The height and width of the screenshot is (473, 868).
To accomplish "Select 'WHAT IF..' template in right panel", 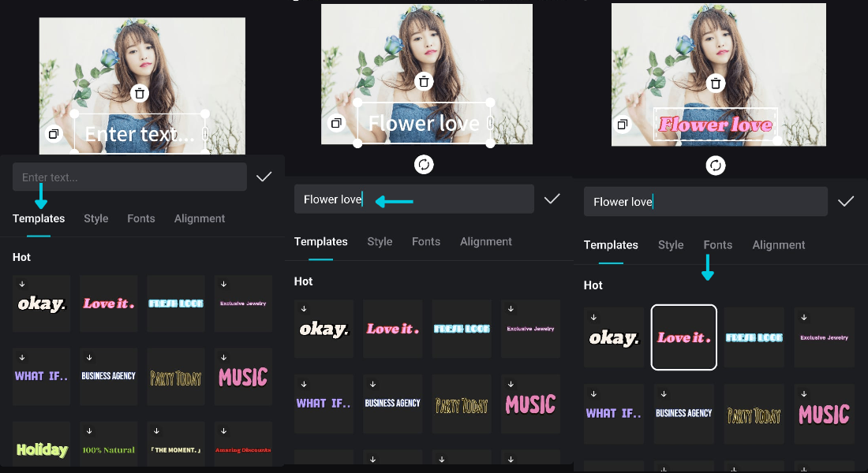I will [614, 414].
